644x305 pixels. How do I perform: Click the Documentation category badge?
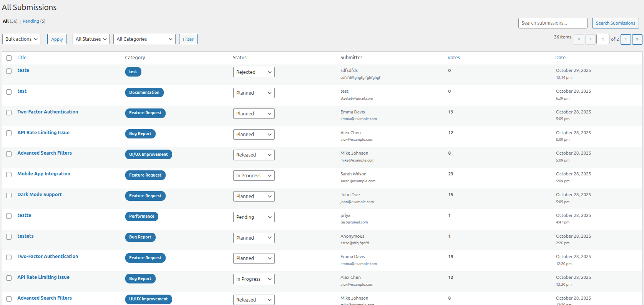[x=144, y=93]
